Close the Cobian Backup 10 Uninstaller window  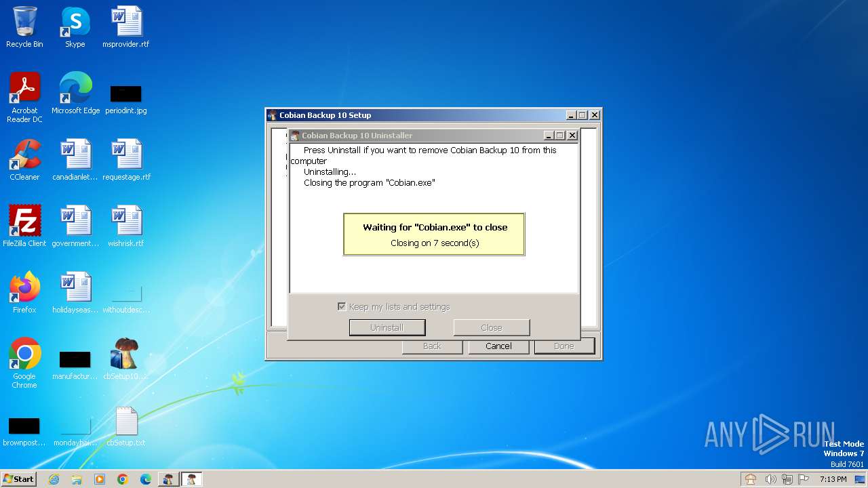572,136
